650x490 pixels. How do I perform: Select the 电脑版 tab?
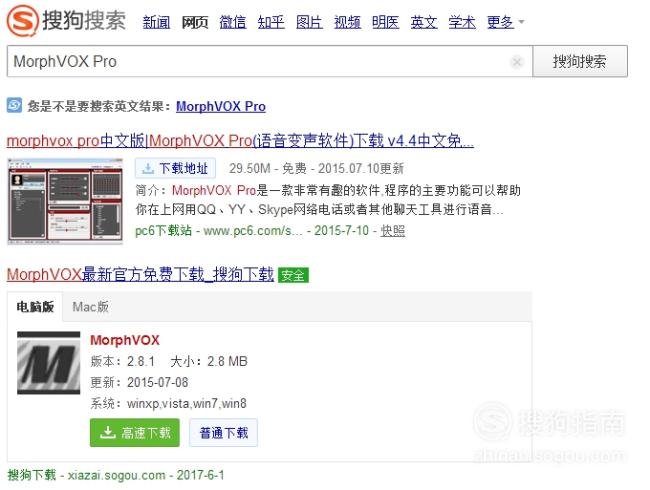point(35,307)
